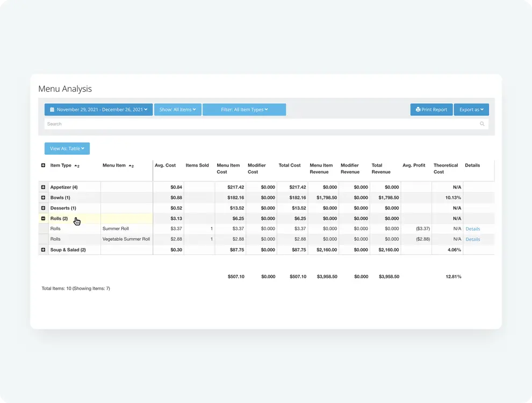532x403 pixels.
Task: Expand the Soup & Salad (2) row
Action: pos(44,250)
